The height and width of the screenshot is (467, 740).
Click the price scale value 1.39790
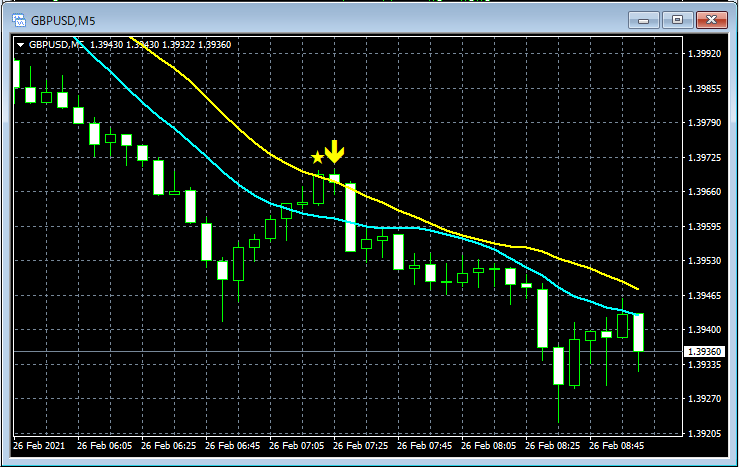[x=705, y=123]
